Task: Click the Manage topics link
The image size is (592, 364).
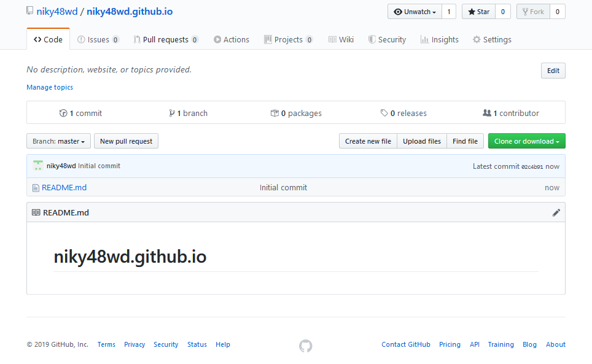Action: coord(49,87)
